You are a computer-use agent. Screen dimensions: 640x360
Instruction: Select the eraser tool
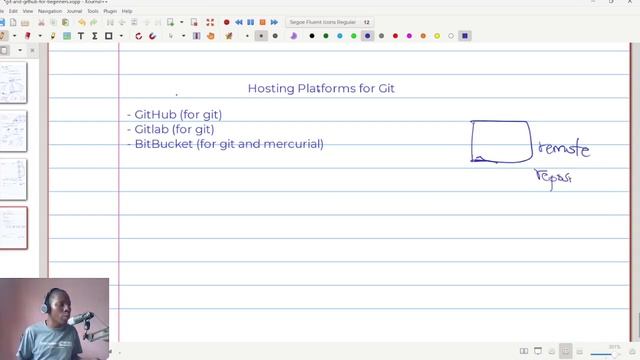pyautogui.click(x=27, y=36)
